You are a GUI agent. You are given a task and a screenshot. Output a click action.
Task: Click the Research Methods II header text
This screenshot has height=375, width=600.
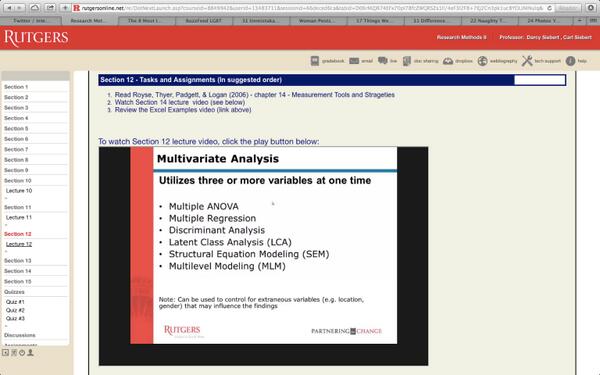click(461, 37)
